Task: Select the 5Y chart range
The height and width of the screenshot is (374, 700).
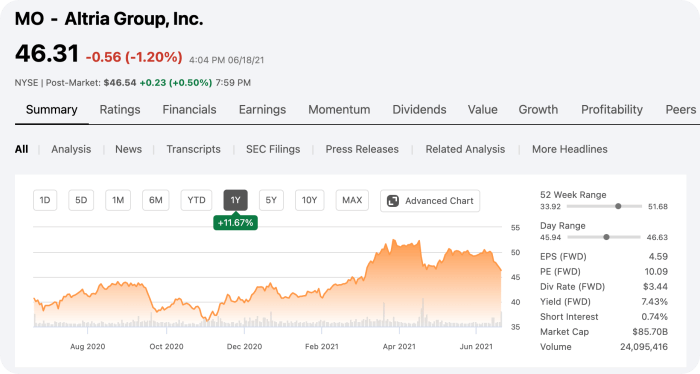Action: tap(271, 200)
